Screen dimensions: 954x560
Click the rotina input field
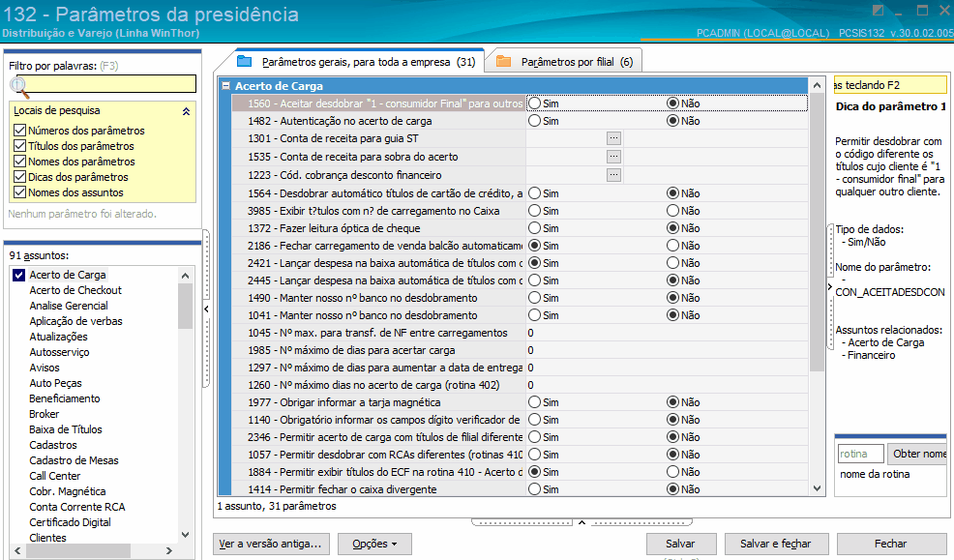click(x=860, y=454)
